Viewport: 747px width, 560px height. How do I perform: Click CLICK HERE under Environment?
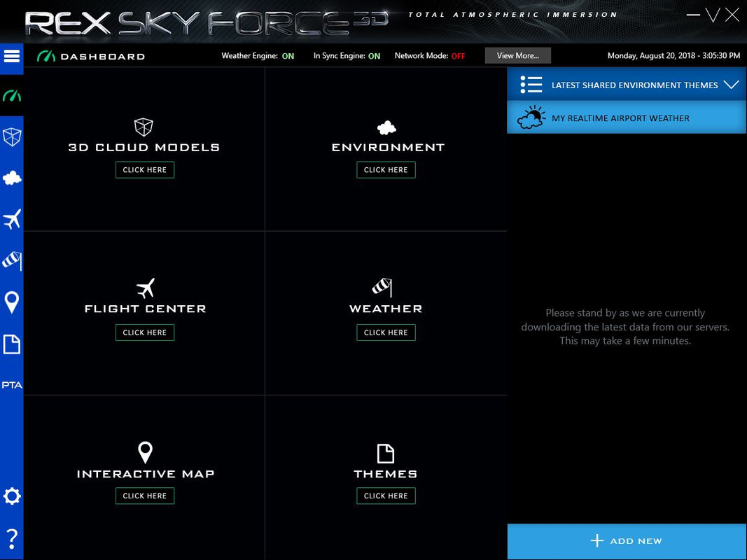point(386,169)
